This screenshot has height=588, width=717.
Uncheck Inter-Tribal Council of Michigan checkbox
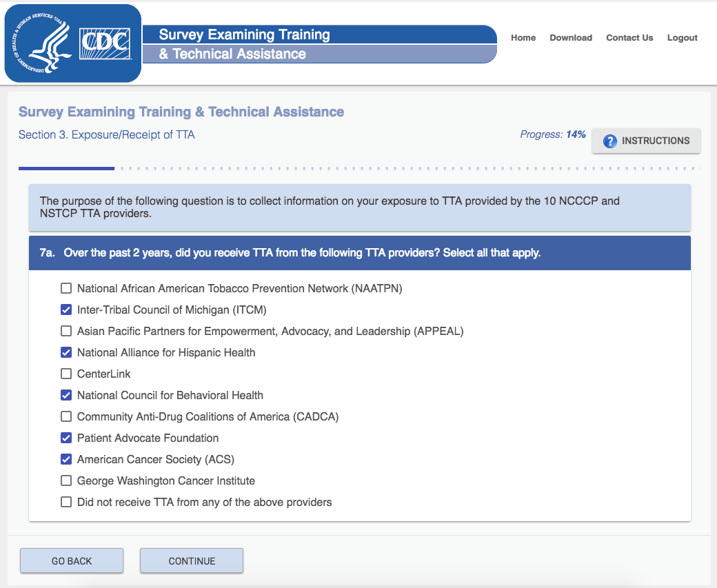(66, 310)
